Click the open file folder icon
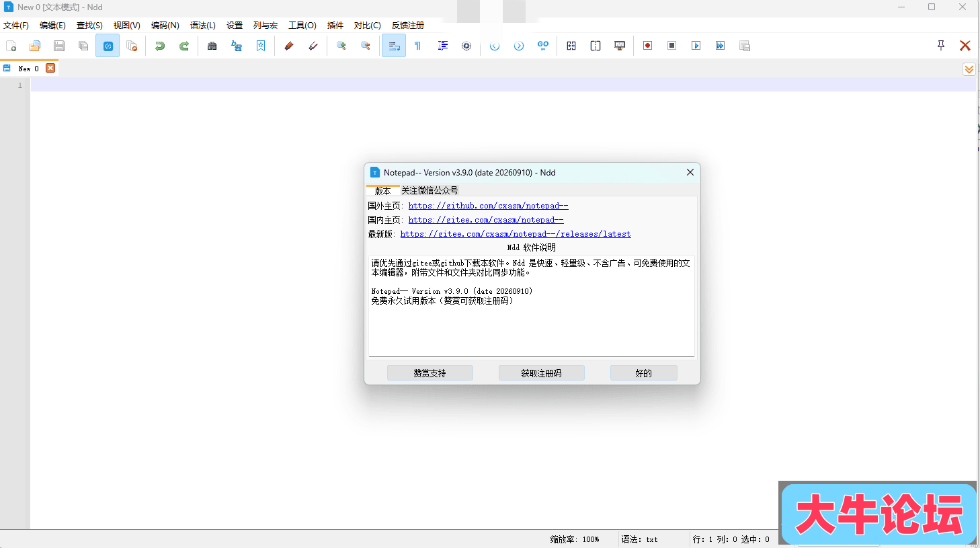 [x=35, y=46]
